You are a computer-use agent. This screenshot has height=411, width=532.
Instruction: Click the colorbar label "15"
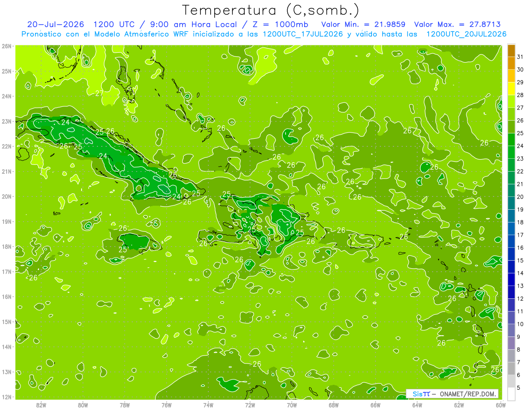[520, 260]
